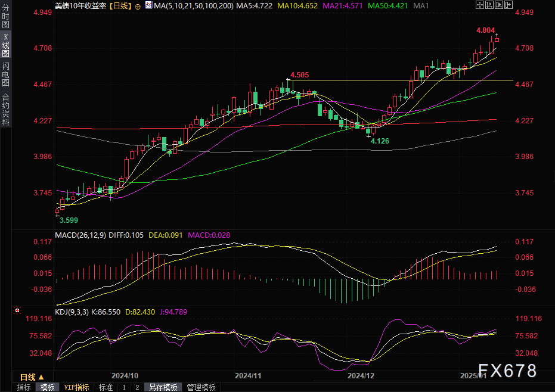This screenshot has width=555, height=392.
Task: Choose the 标准 template option
Action: point(106,387)
